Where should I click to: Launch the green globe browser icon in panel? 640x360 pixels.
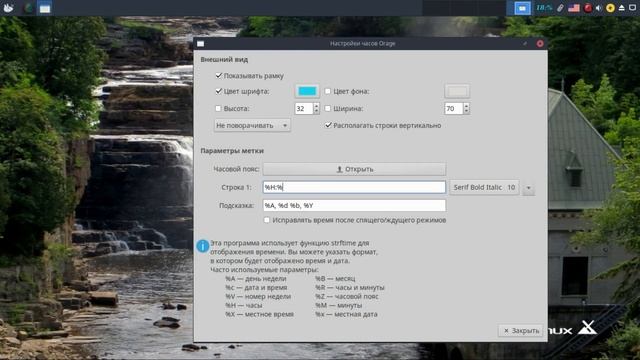tap(29, 8)
